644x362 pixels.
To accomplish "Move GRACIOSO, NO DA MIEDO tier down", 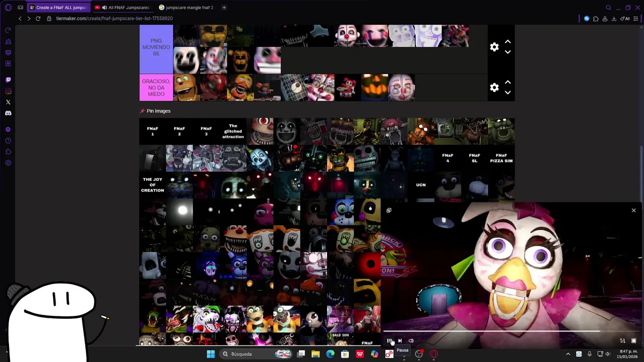I will [508, 93].
